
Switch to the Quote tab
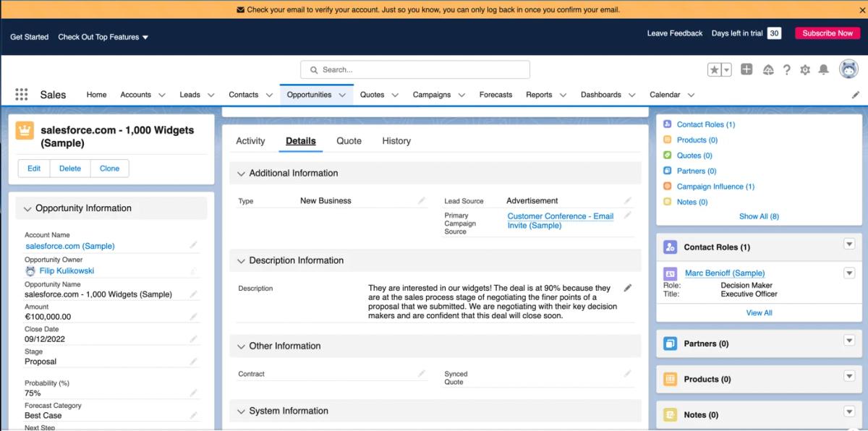tap(349, 141)
